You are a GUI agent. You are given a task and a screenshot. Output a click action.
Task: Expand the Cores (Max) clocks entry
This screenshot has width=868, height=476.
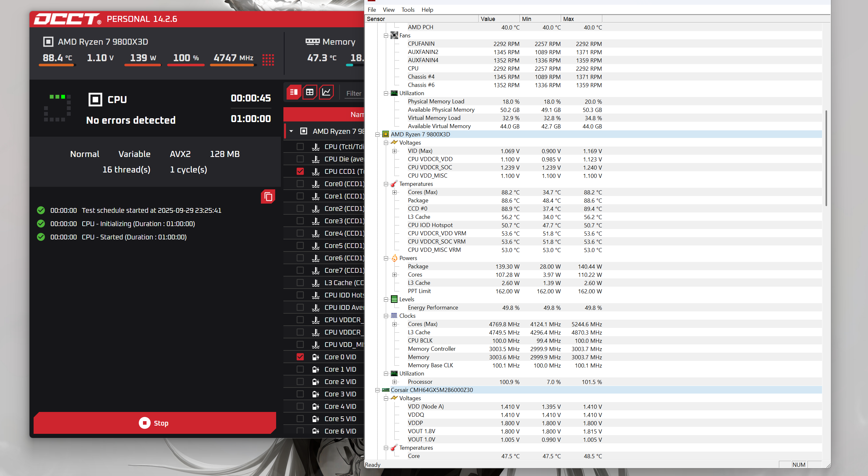click(394, 324)
